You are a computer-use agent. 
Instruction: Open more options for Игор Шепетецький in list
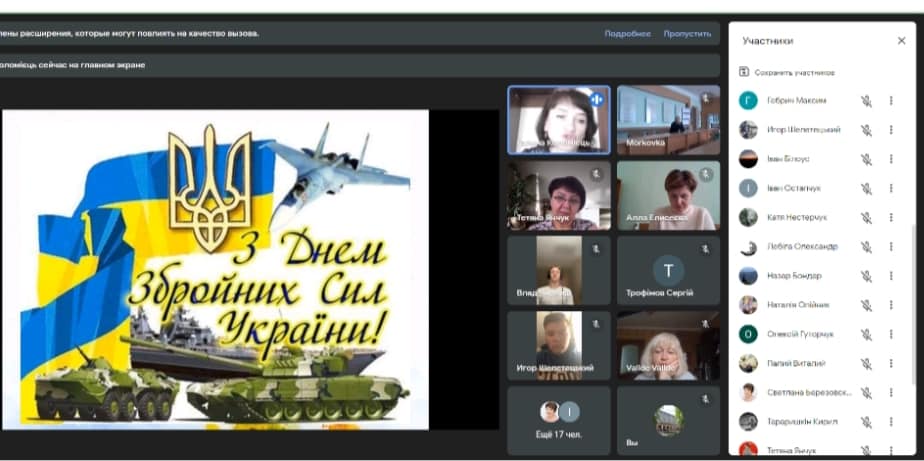(891, 130)
